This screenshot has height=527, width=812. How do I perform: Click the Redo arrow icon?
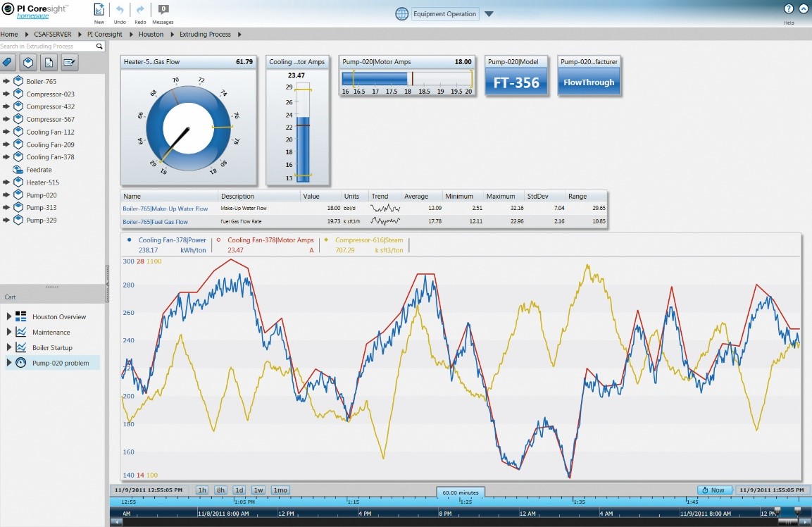140,11
